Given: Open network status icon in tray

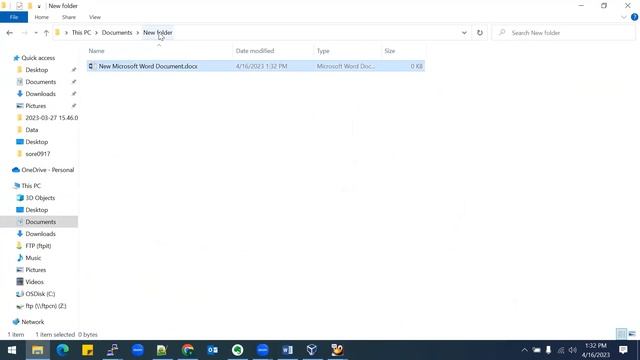Looking at the screenshot, I should click(561, 350).
